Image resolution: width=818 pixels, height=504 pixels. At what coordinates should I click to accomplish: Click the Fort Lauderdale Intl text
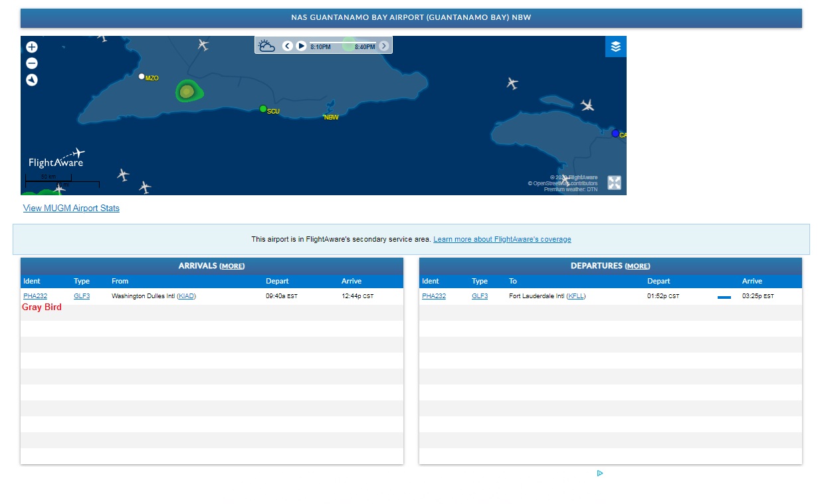pyautogui.click(x=536, y=296)
